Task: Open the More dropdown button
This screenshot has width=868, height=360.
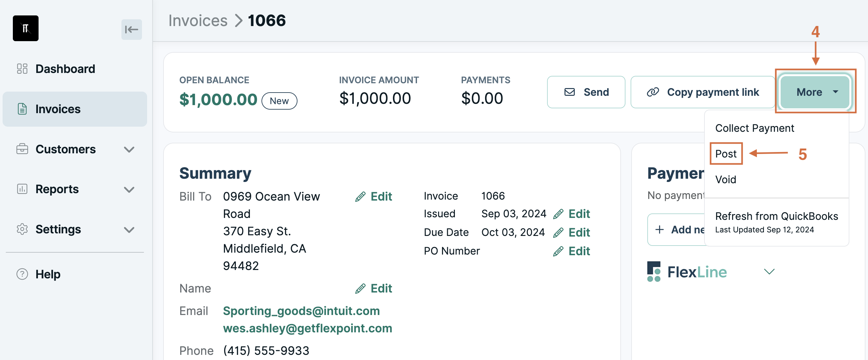Action: pos(815,92)
